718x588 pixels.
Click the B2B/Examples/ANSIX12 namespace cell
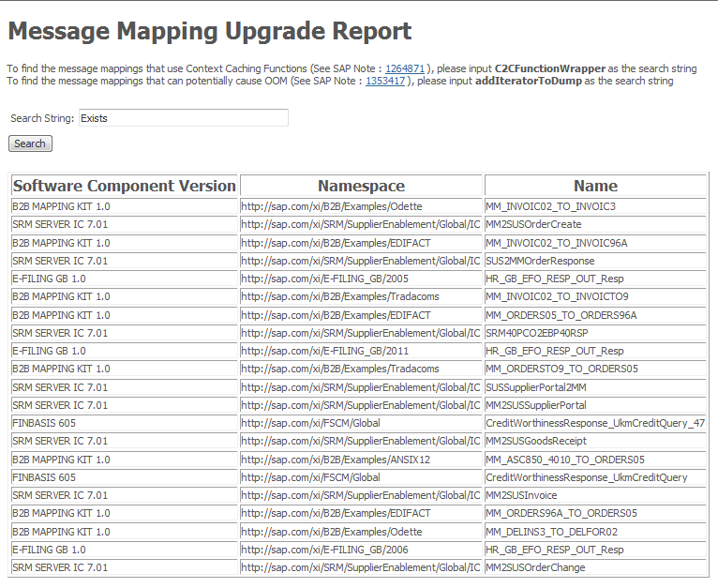pos(361,460)
